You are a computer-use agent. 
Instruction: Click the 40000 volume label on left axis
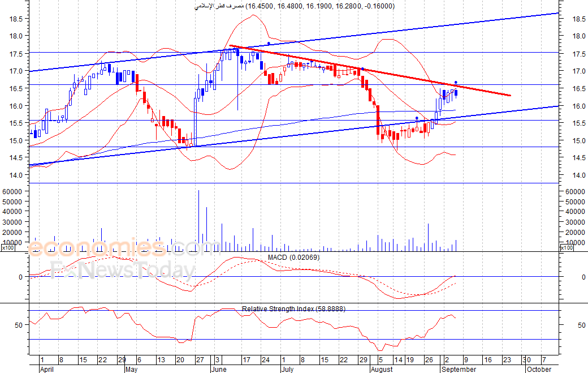click(x=12, y=212)
